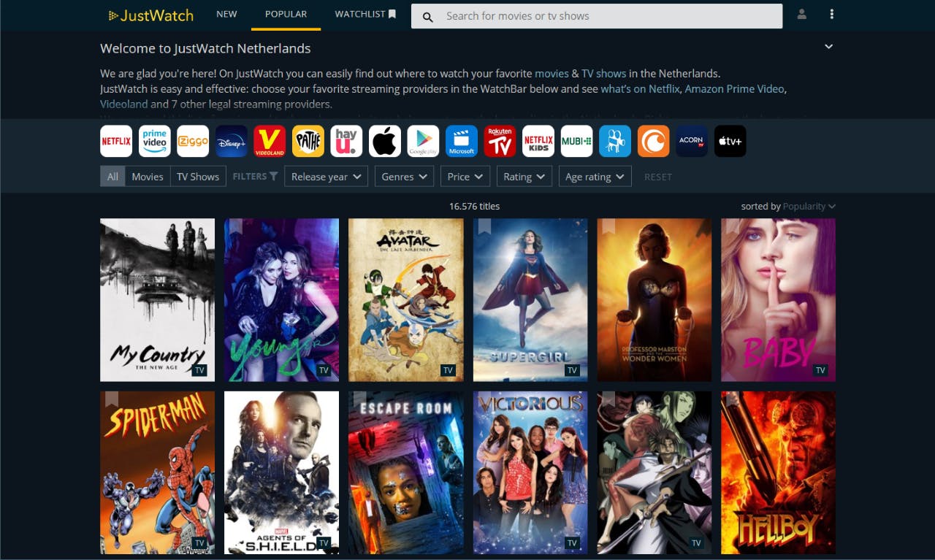This screenshot has height=560, width=935.
Task: Open the Agents of S.H.I.E.L.D. poster
Action: 281,472
